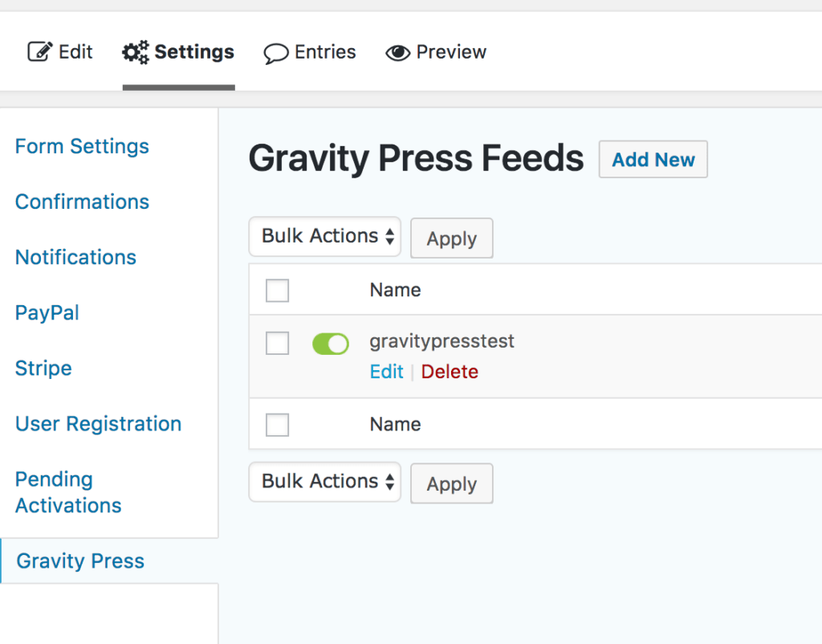Click the top Apply button

[x=451, y=238]
